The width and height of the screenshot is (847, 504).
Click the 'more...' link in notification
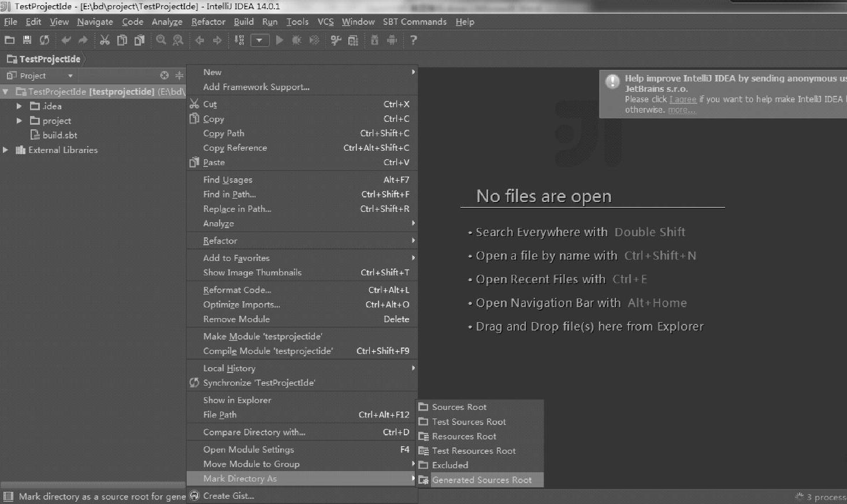681,110
